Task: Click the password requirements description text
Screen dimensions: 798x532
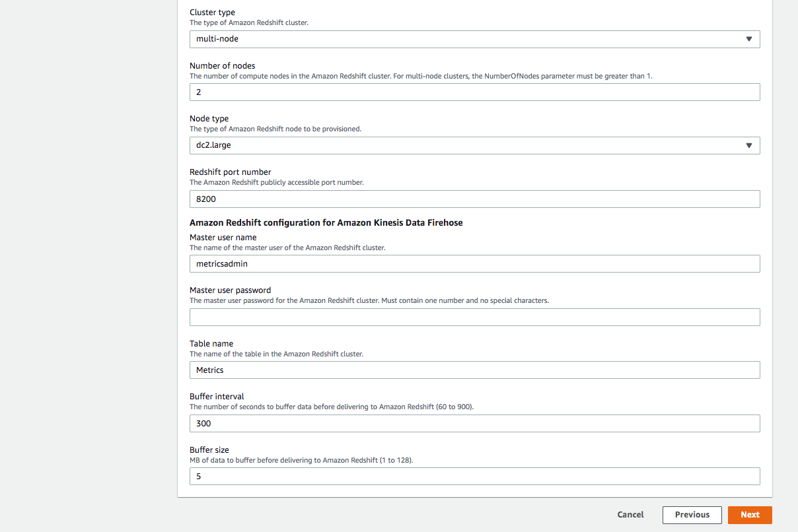Action: point(369,300)
